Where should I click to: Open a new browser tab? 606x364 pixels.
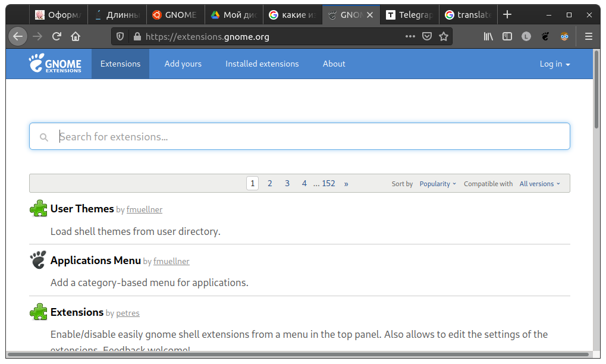[507, 15]
